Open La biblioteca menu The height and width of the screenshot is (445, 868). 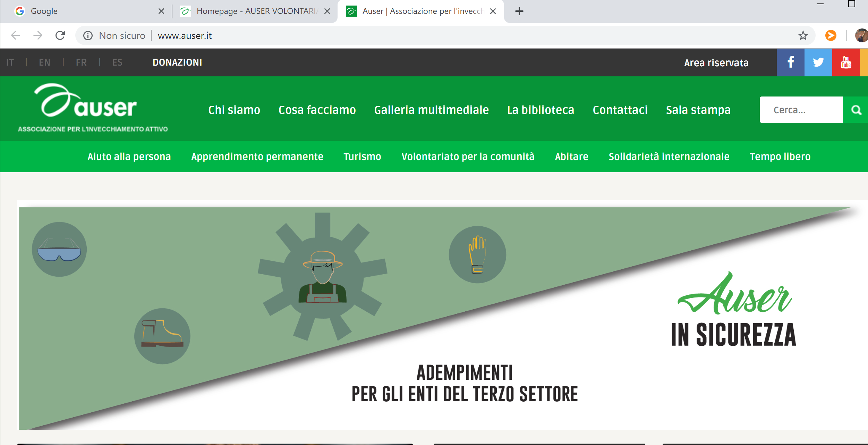541,110
